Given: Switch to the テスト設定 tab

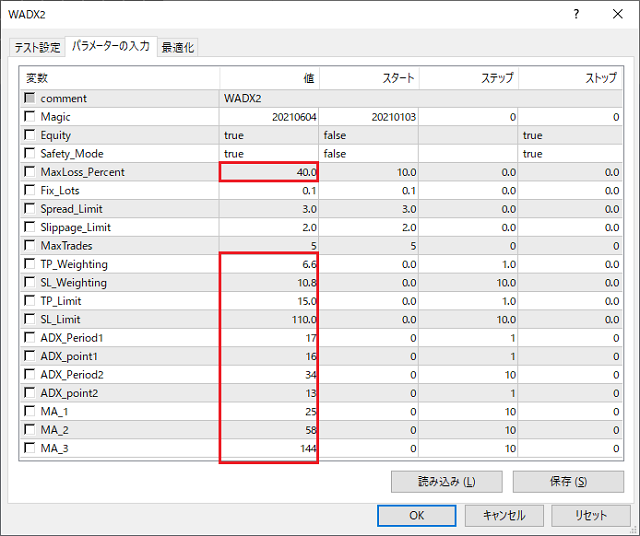Looking at the screenshot, I should 37,47.
